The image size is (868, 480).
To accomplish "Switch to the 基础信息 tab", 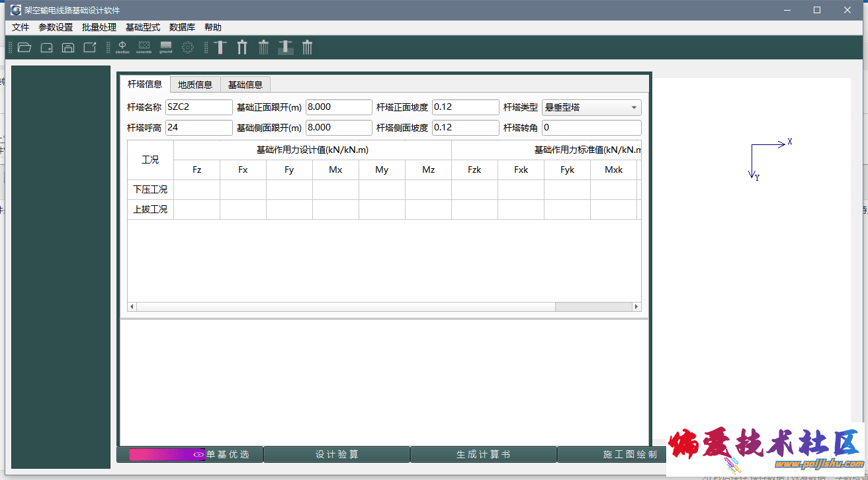I will (x=245, y=85).
